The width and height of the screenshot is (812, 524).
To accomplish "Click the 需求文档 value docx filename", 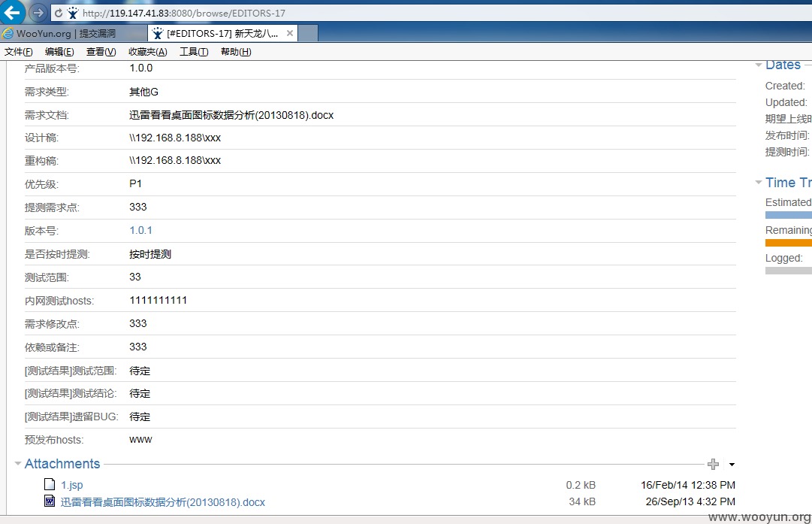I will pos(231,115).
